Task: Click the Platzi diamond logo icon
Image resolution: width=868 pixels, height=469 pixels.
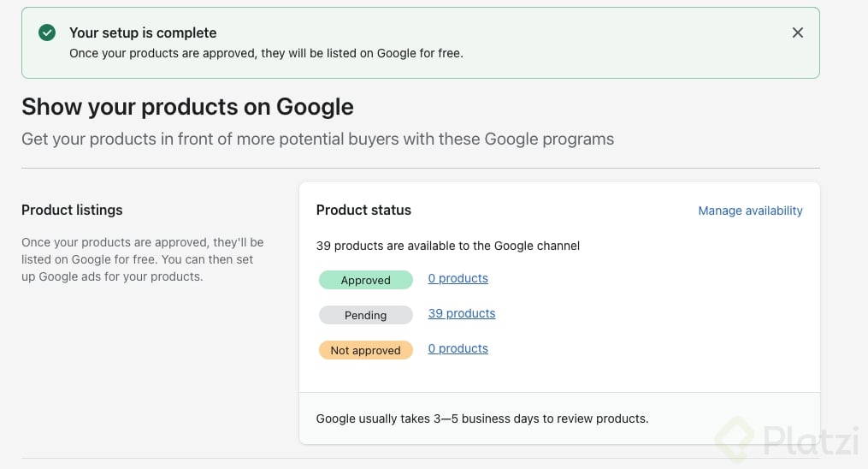Action: 735,442
